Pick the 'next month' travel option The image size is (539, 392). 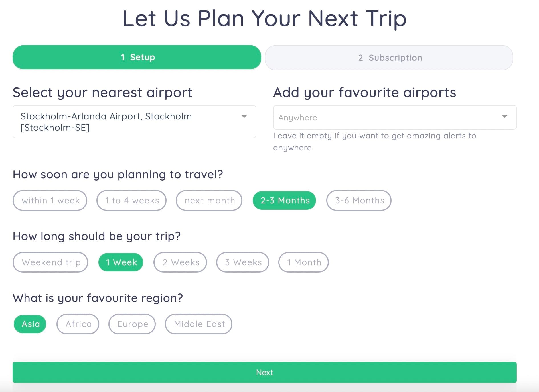click(209, 200)
